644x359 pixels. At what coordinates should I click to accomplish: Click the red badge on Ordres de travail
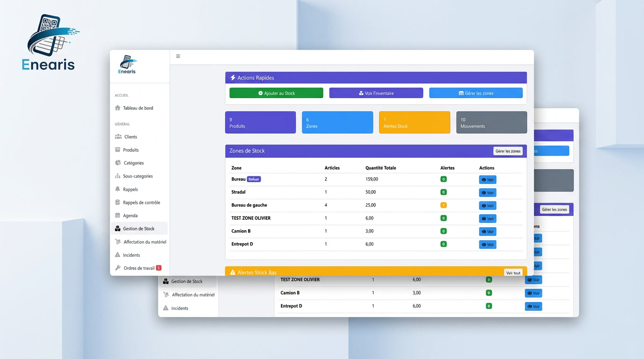(x=159, y=268)
